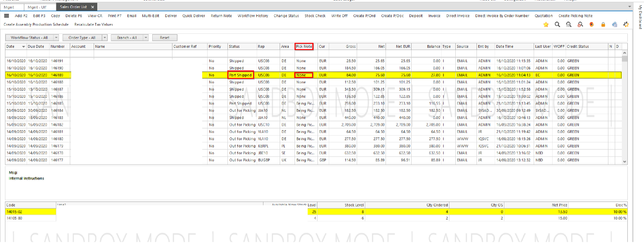The width and height of the screenshot is (644, 243).
Task: Click the order list scroll up arrow
Action: (x=624, y=53)
